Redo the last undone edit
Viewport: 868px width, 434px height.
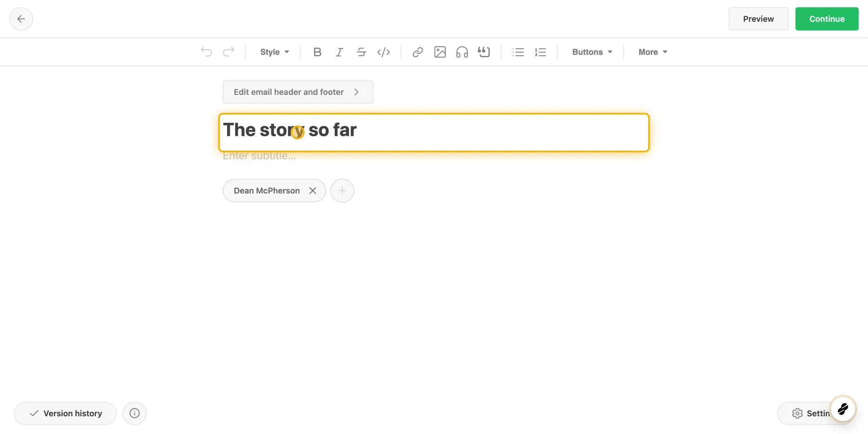click(x=228, y=52)
